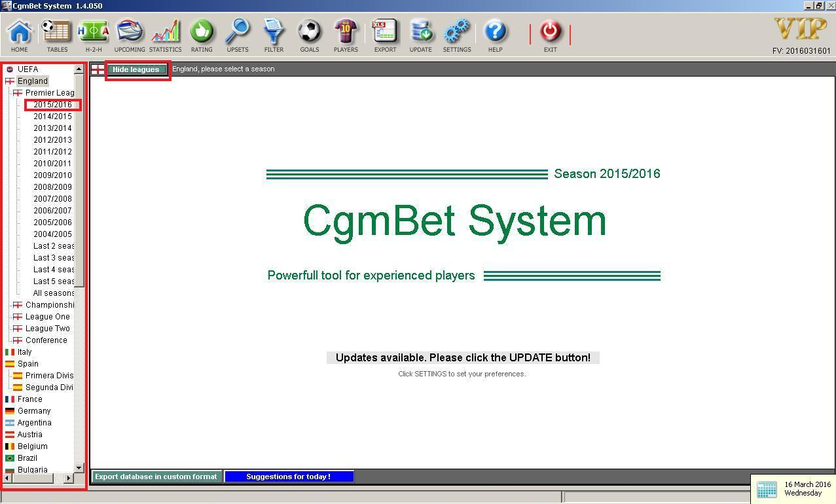Screen dimensions: 836x504
Task: Select Germany in the country list
Action: pos(34,411)
